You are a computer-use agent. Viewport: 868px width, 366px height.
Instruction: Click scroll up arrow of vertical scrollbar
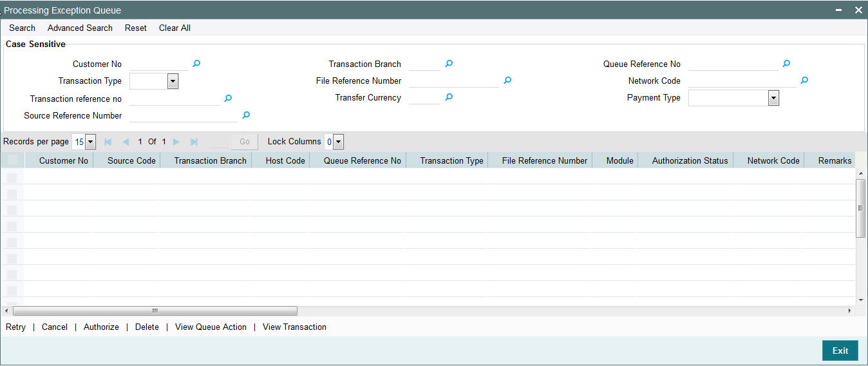pyautogui.click(x=861, y=174)
